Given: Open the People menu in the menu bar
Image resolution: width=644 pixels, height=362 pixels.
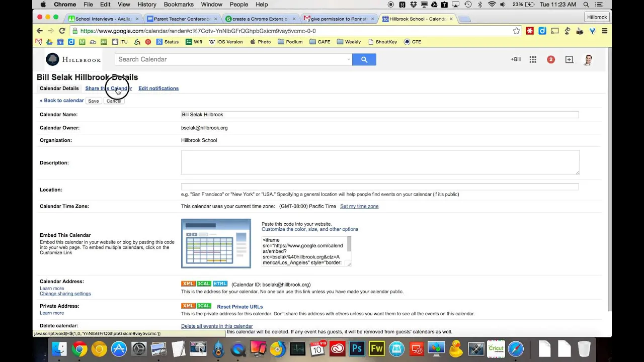Looking at the screenshot, I should [239, 5].
